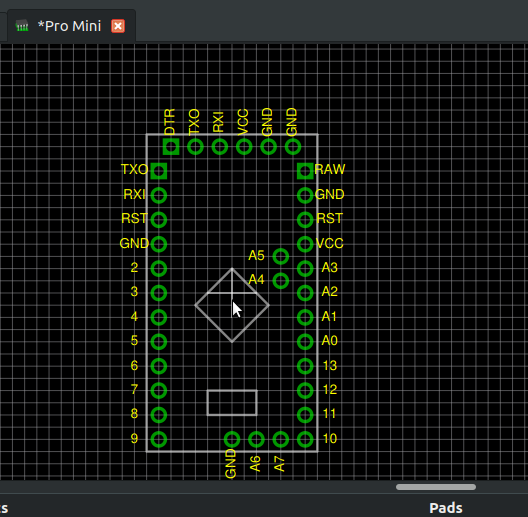Select the A2 pad
Viewport: 528px width, 517px height.
pos(305,293)
